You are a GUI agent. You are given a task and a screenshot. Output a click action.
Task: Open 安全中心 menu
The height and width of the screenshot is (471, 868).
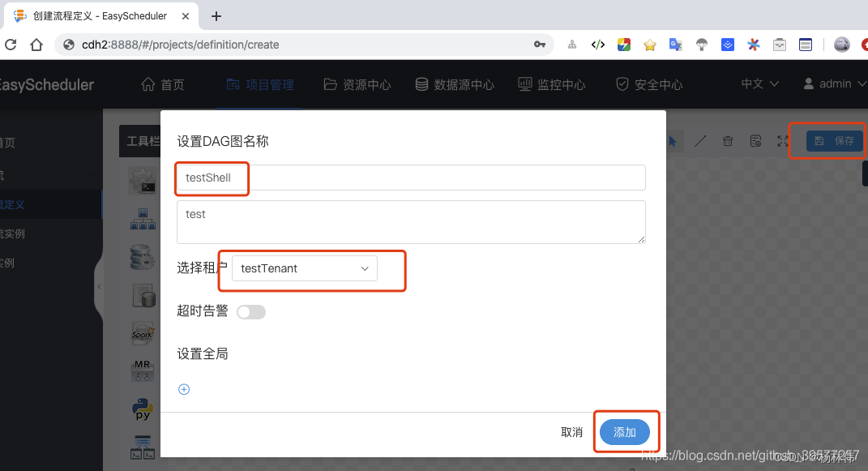pos(649,84)
